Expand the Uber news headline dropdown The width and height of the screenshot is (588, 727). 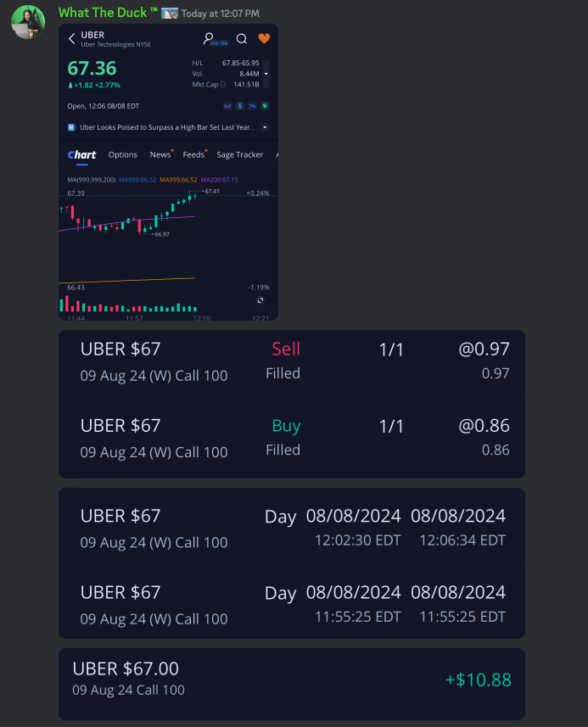pos(265,127)
